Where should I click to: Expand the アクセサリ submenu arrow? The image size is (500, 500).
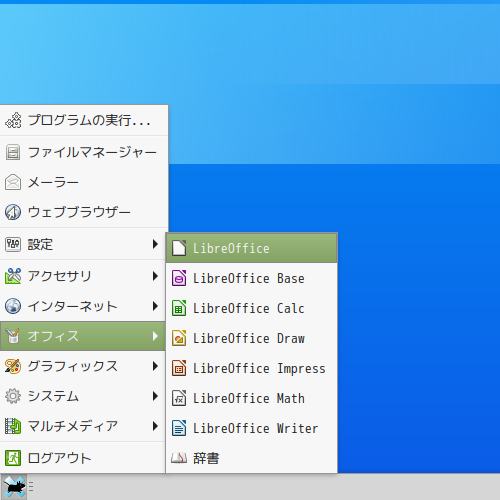tap(155, 276)
